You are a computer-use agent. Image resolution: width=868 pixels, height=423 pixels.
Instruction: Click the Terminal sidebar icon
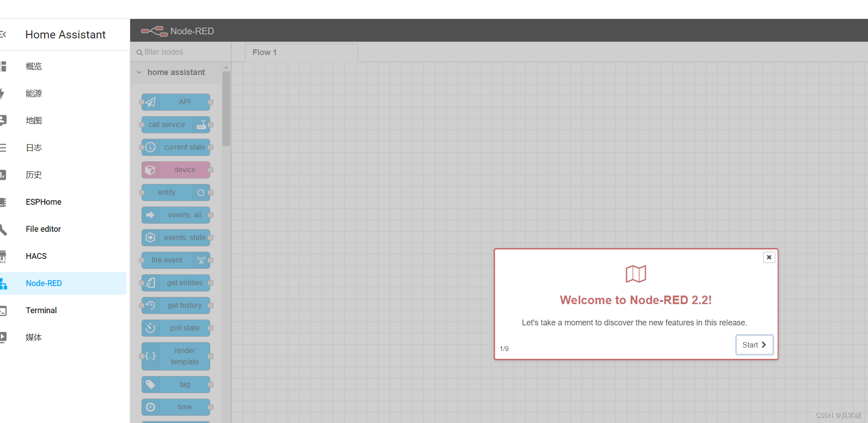[x=3, y=310]
